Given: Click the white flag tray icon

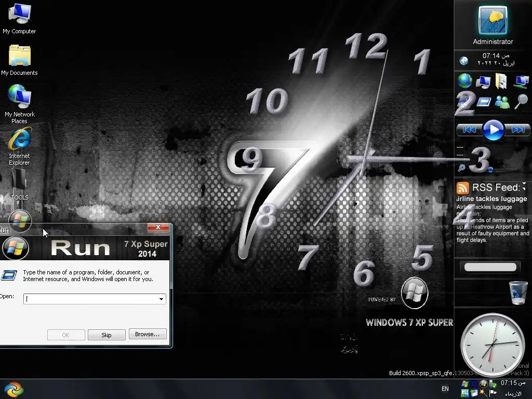Looking at the screenshot, I should pos(494,393).
